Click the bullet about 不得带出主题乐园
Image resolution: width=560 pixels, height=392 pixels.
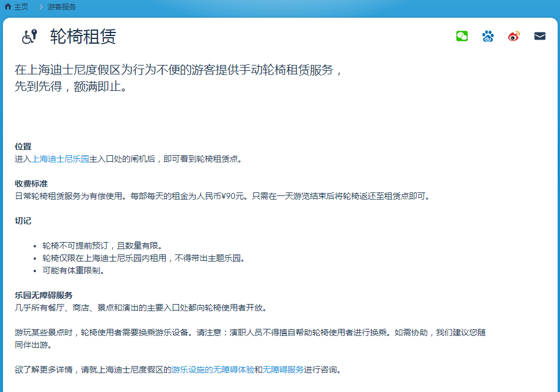click(144, 258)
